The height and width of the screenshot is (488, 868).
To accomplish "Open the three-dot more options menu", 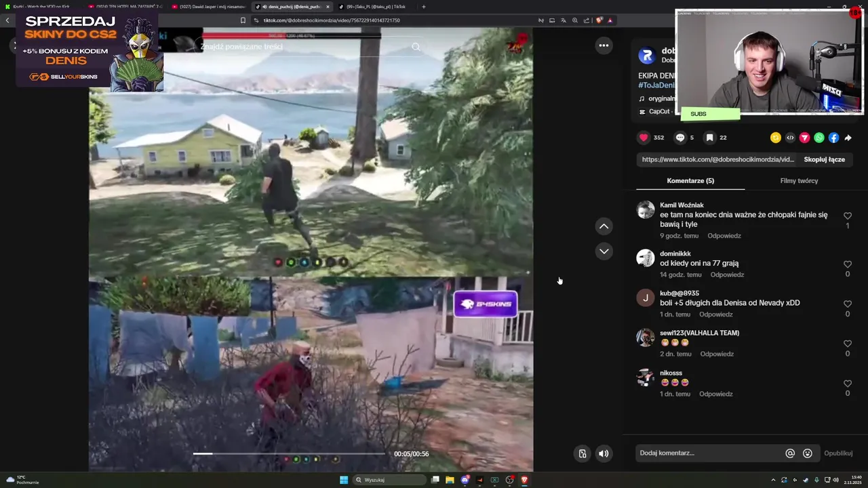I will click(604, 45).
